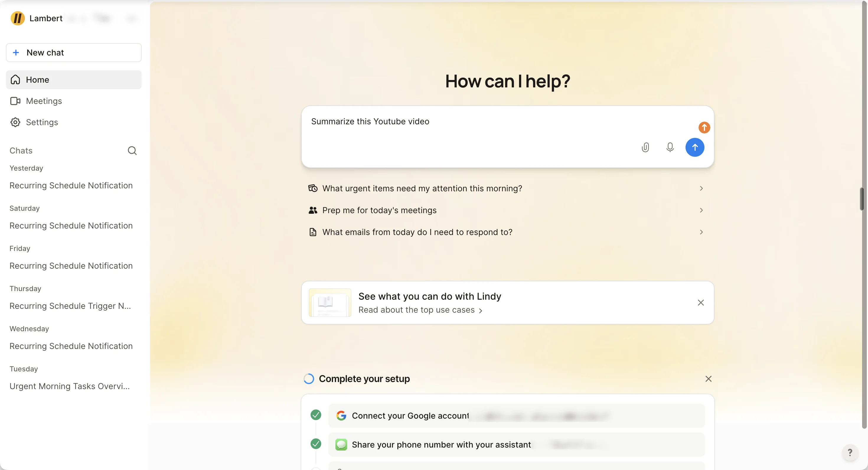Click the Google logo icon
868x470 pixels.
coord(341,416)
